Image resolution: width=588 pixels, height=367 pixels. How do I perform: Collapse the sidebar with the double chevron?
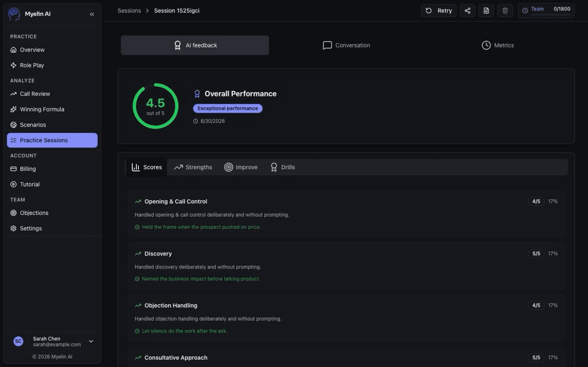coord(92,14)
